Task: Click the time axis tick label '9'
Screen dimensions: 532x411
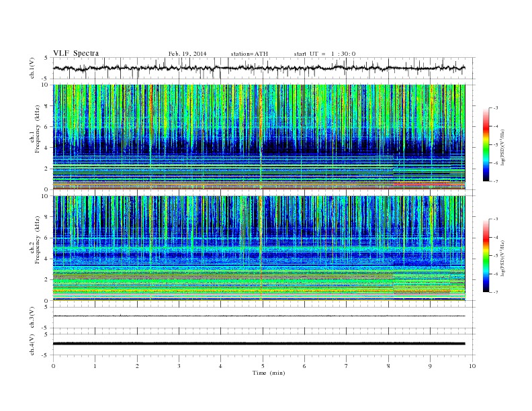Action: (430, 366)
